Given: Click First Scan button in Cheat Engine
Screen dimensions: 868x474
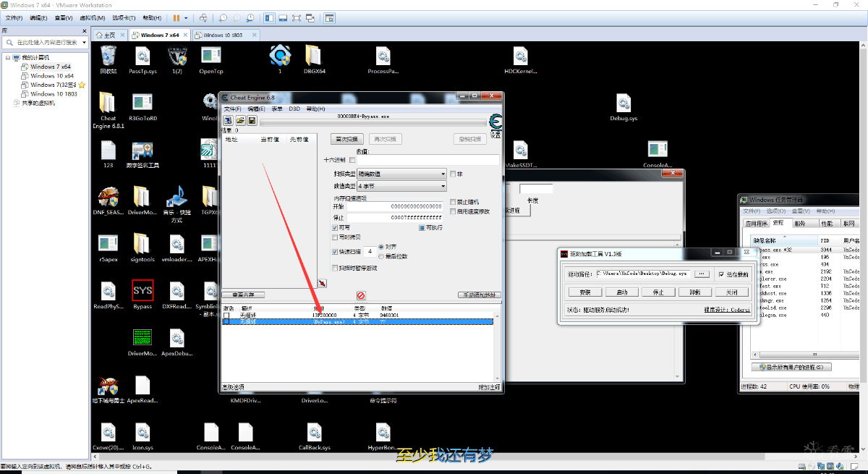Looking at the screenshot, I should click(347, 139).
